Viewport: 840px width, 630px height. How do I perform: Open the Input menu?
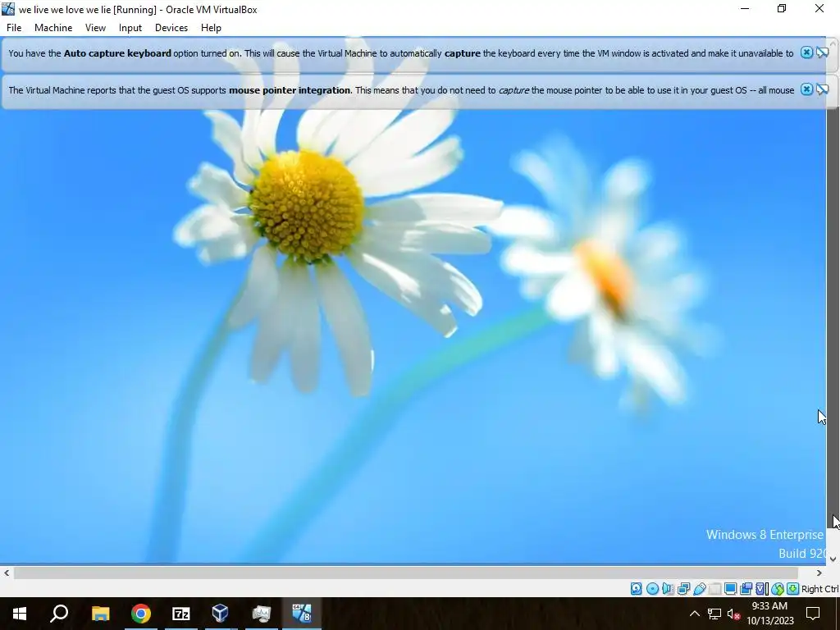(x=130, y=28)
